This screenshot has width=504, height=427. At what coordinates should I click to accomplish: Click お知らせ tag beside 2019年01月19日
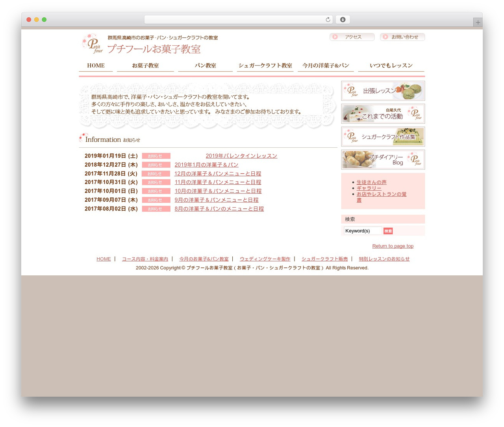(x=156, y=156)
